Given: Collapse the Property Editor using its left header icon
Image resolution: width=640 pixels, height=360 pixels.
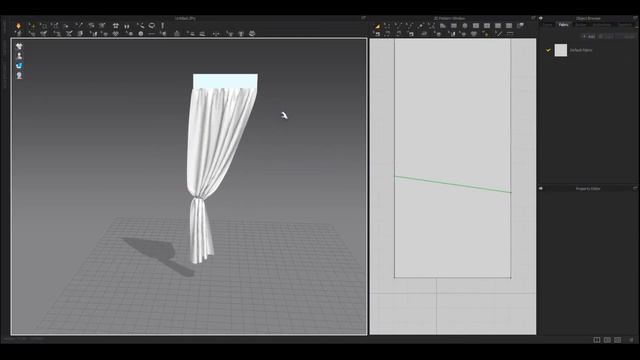Looking at the screenshot, I should coord(541,189).
